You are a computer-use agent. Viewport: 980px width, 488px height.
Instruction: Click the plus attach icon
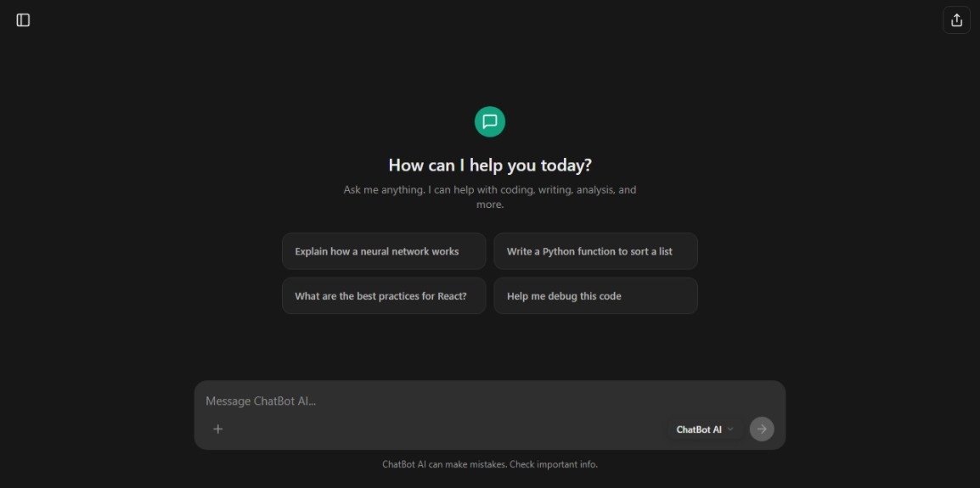[218, 429]
